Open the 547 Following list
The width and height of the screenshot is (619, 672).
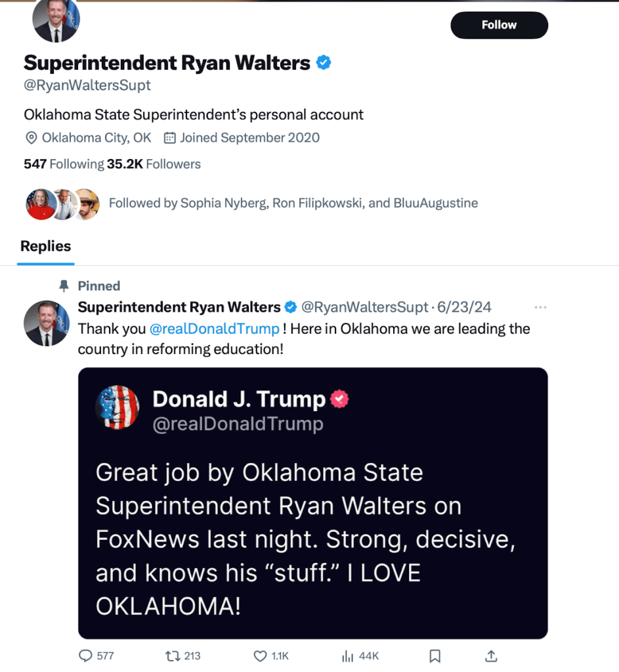[64, 164]
